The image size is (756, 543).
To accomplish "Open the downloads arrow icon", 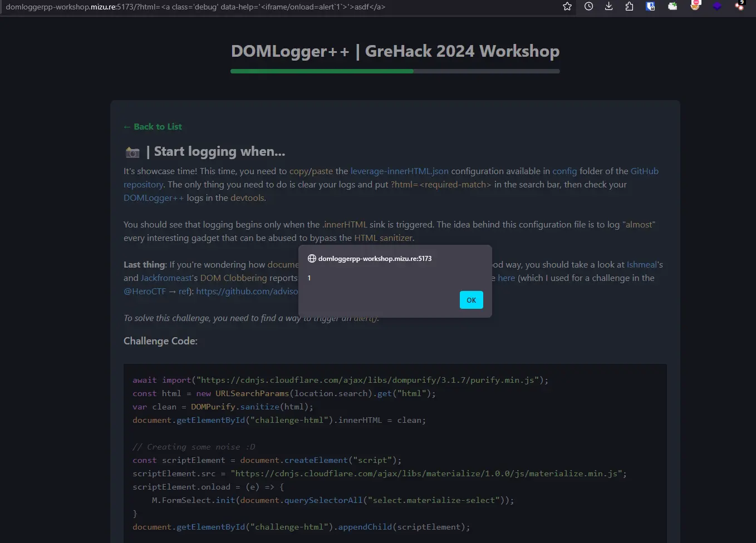I will (608, 7).
